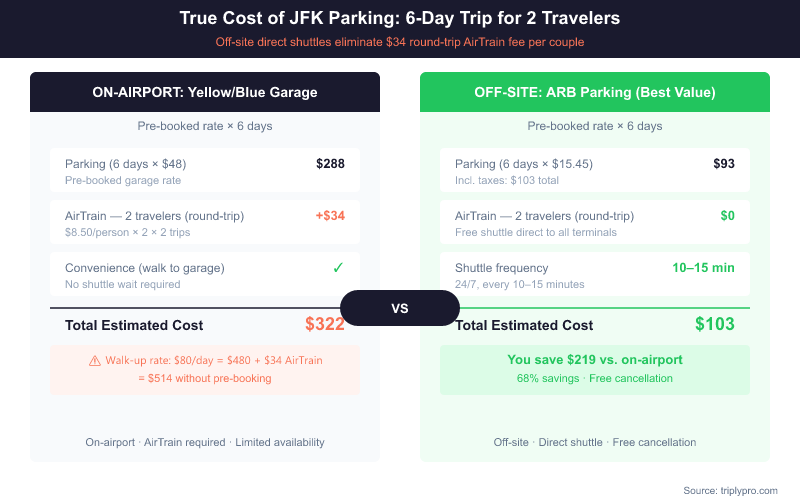This screenshot has height=500, width=800.
Task: Click the warning triangle icon beside walk-up rate
Action: click(95, 360)
